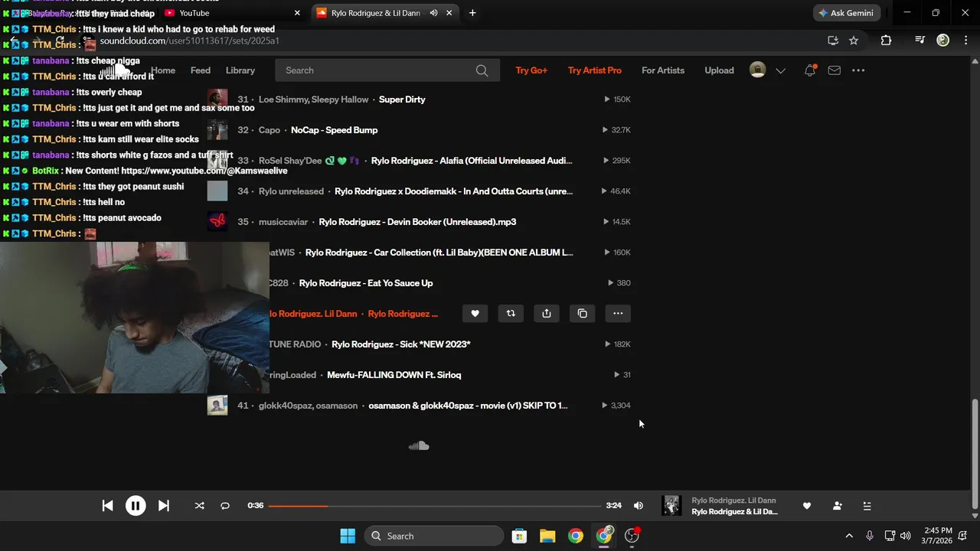Expand the profile dropdown chevron
Viewport: 980px width, 551px height.
tap(780, 70)
